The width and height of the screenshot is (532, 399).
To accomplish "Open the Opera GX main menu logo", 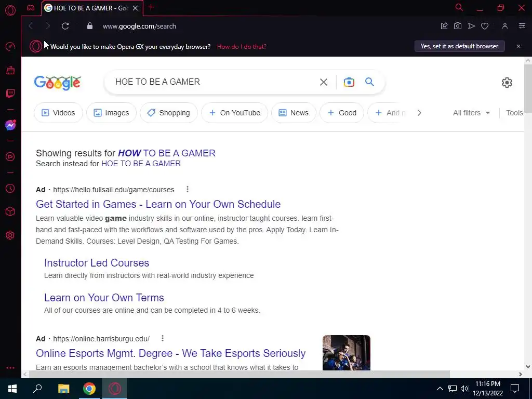I will (10, 10).
